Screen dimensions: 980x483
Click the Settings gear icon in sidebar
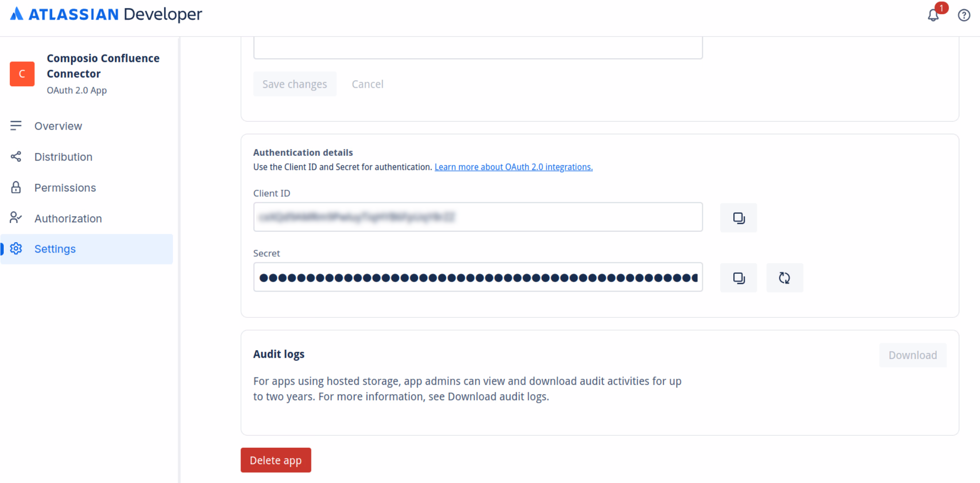point(16,249)
